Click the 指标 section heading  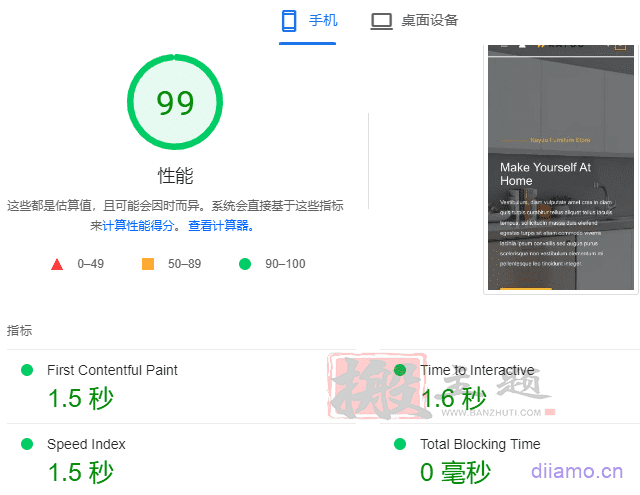19,331
